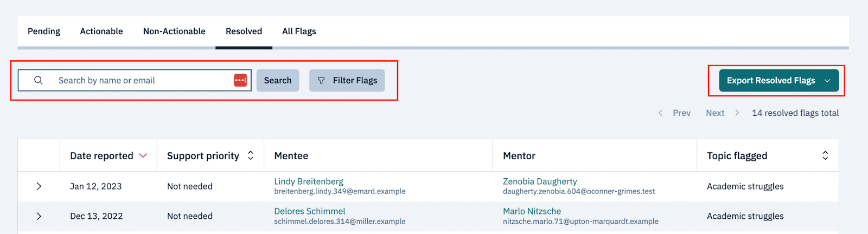Toggle Support priority sort arrows

[x=251, y=155]
